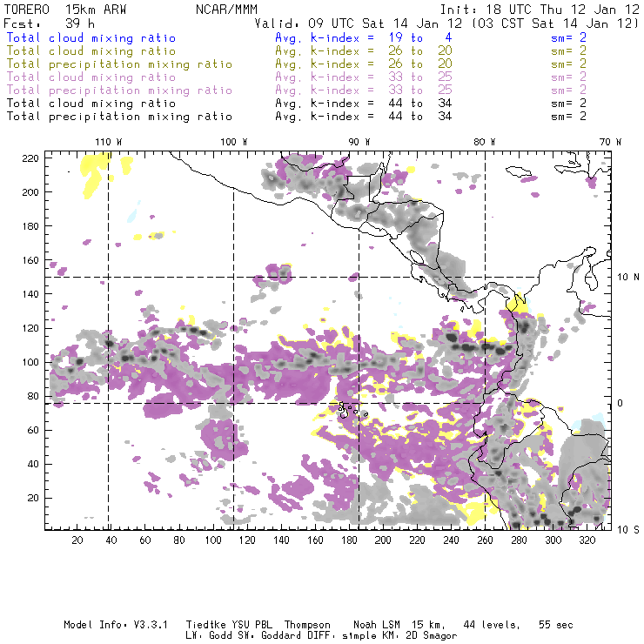Screen dimensions: 644x644
Task: Click the 'TORERO 15km ARW' title text
Action: click(x=65, y=10)
